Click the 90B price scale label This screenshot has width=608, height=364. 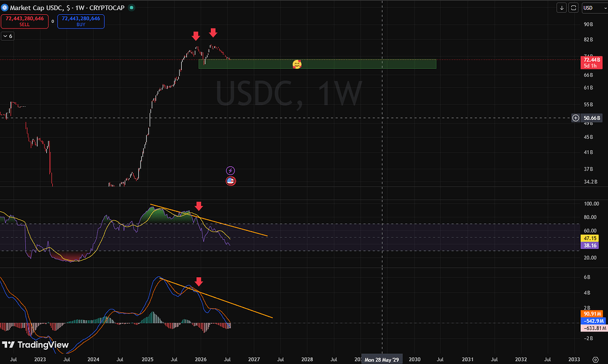(588, 24)
